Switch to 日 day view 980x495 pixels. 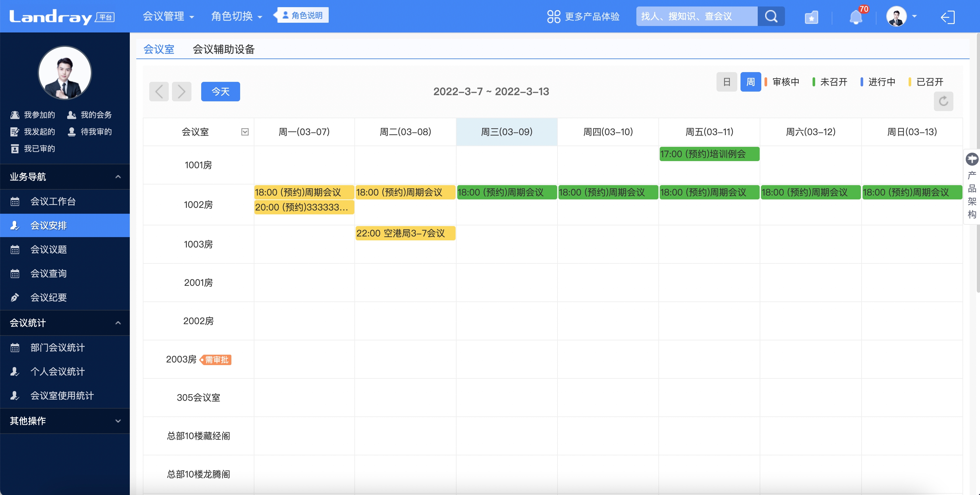click(x=727, y=82)
